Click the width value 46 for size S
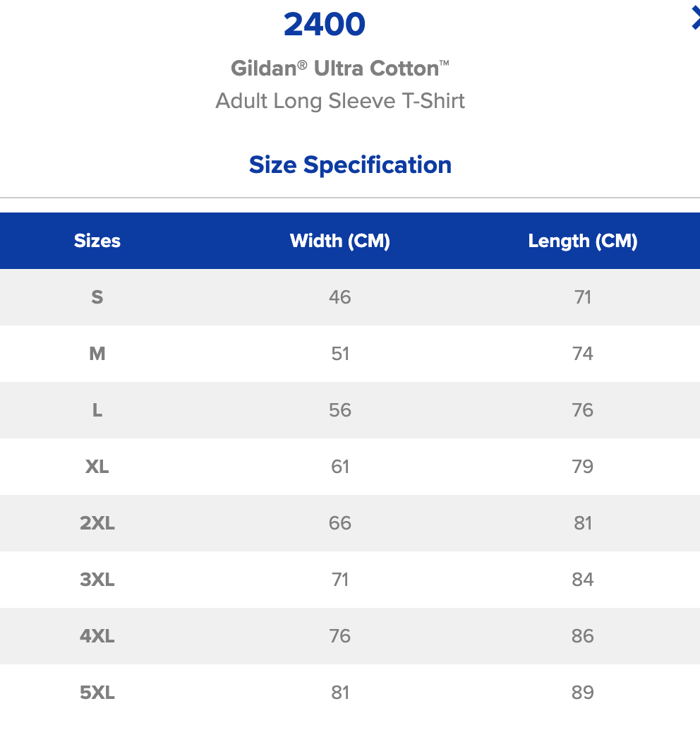Image resolution: width=700 pixels, height=730 pixels. pyautogui.click(x=339, y=297)
